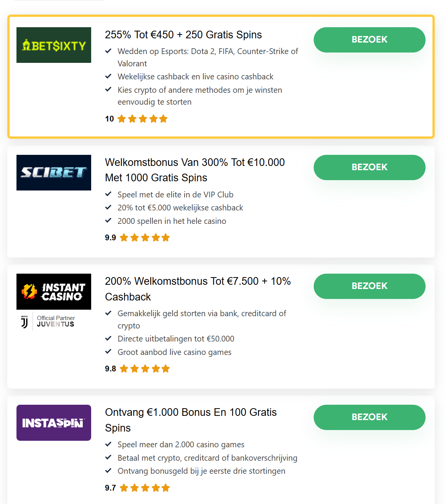Open the Instant Casino logo image
The image size is (447, 504).
point(54,292)
